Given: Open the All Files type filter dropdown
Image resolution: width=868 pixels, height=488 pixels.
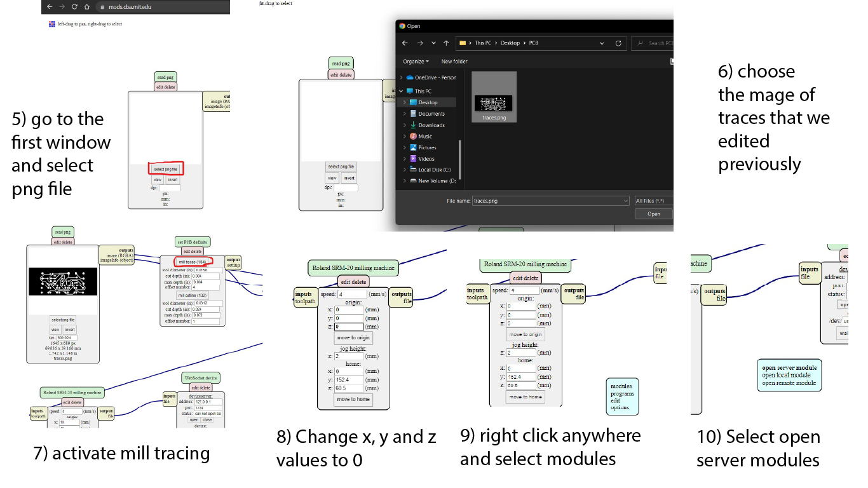Looking at the screenshot, I should 653,201.
